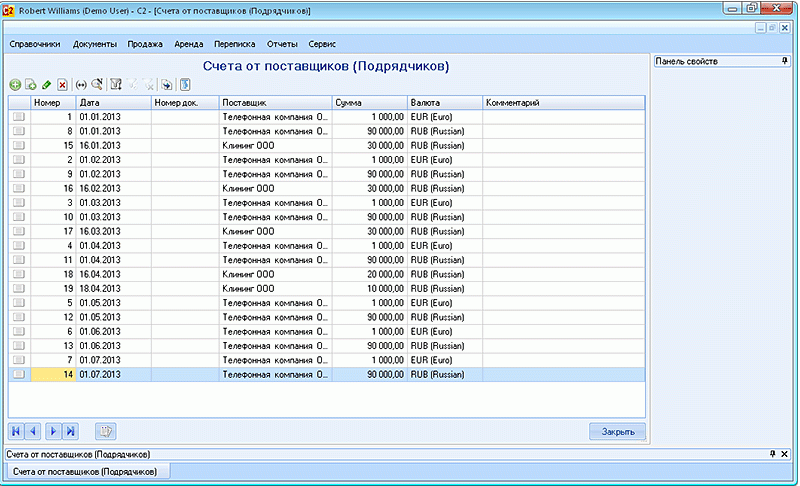Sort by the Дата column header

[x=113, y=102]
